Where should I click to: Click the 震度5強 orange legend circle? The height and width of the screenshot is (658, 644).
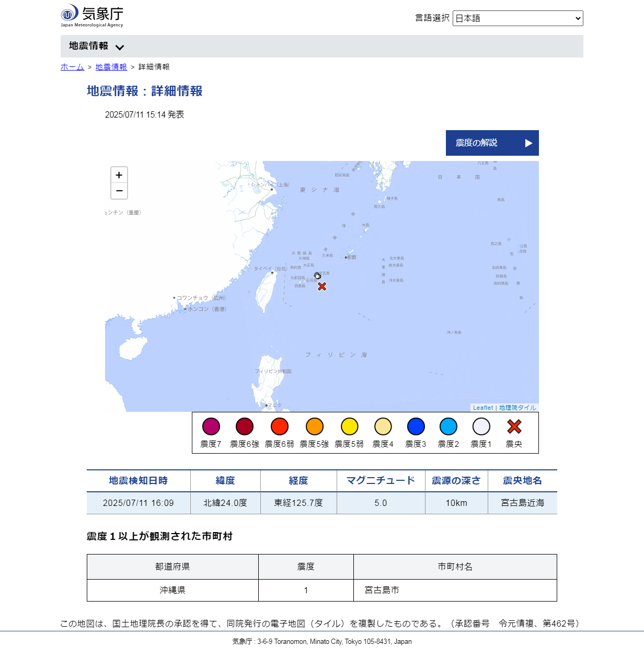(x=315, y=426)
